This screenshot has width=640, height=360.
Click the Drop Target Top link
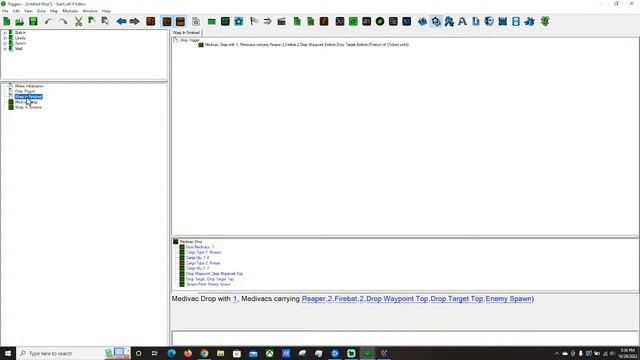(x=457, y=299)
